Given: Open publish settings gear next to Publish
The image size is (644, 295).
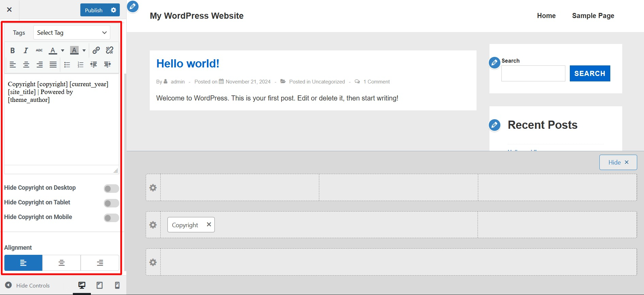Looking at the screenshot, I should [114, 10].
